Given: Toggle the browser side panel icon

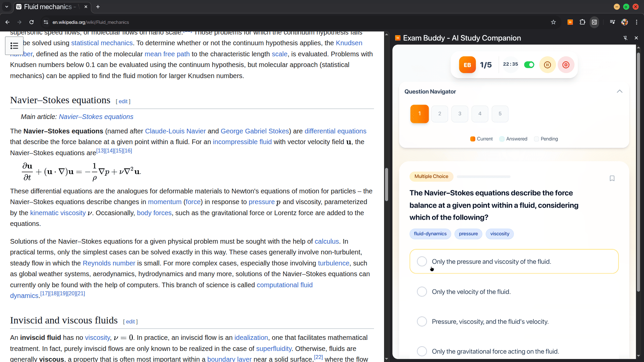Looking at the screenshot, I should 594,22.
